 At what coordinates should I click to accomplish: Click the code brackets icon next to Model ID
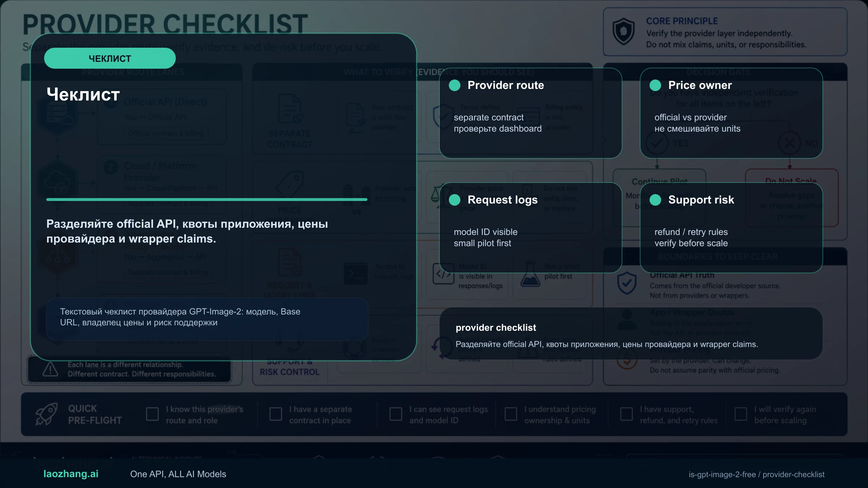point(443,274)
